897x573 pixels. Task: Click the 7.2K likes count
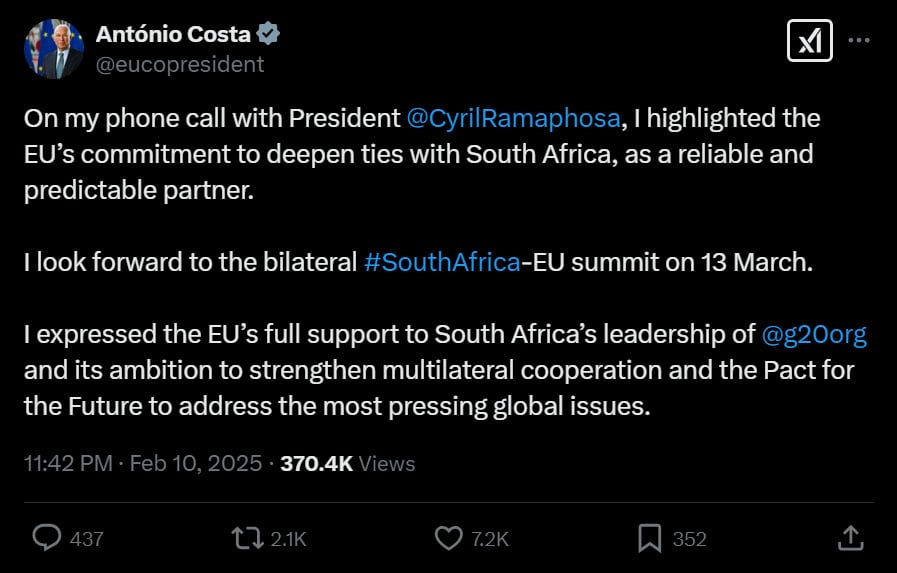click(x=490, y=539)
